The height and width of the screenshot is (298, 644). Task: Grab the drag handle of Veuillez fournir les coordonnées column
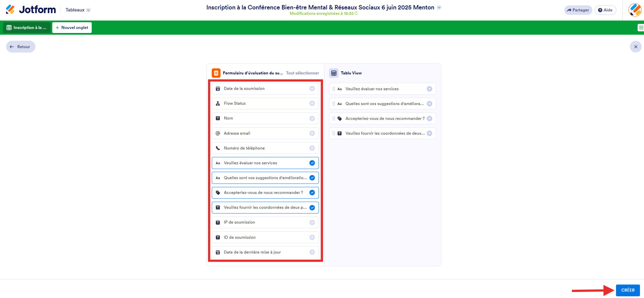click(x=333, y=133)
